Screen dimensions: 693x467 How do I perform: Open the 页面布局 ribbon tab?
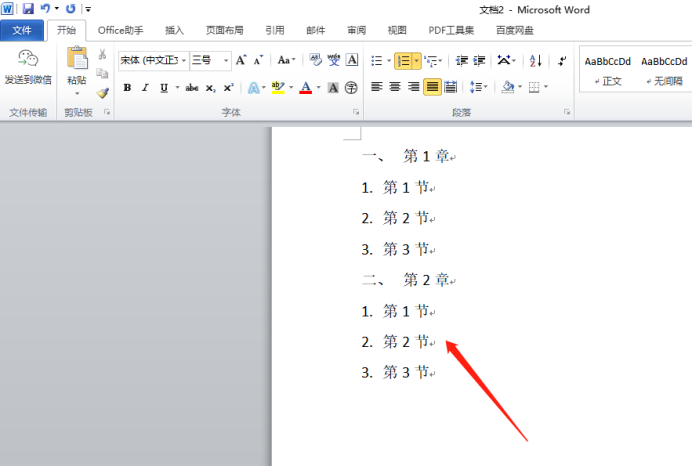coord(224,30)
